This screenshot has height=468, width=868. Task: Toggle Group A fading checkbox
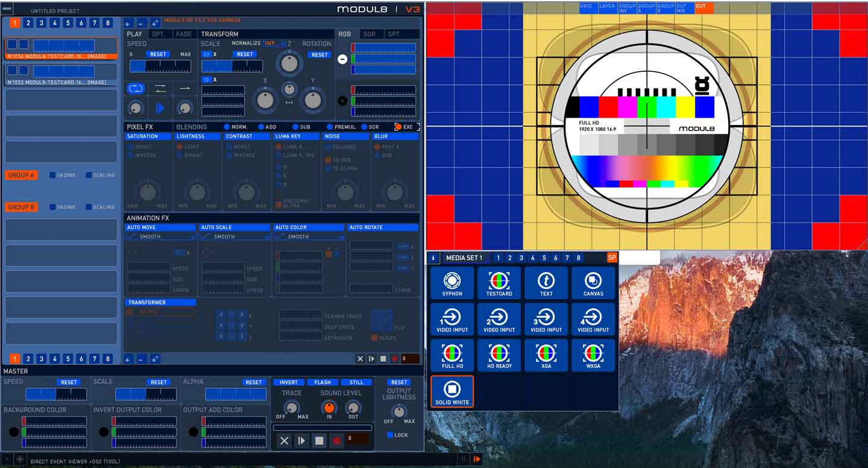pyautogui.click(x=53, y=175)
